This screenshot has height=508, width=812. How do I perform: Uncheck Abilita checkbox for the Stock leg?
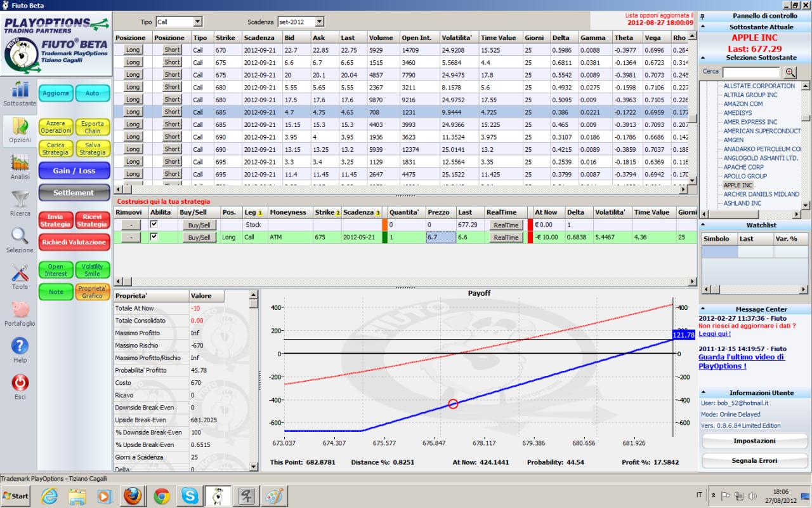pyautogui.click(x=154, y=225)
